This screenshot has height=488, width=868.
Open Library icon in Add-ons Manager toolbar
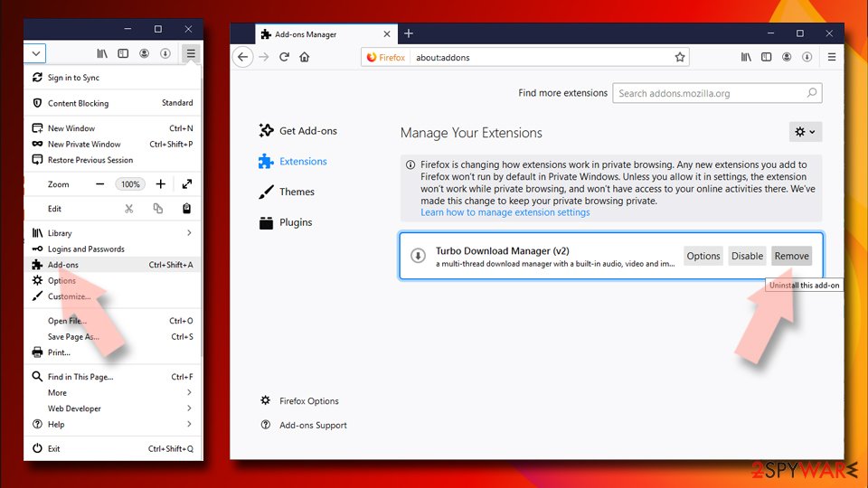click(x=746, y=57)
